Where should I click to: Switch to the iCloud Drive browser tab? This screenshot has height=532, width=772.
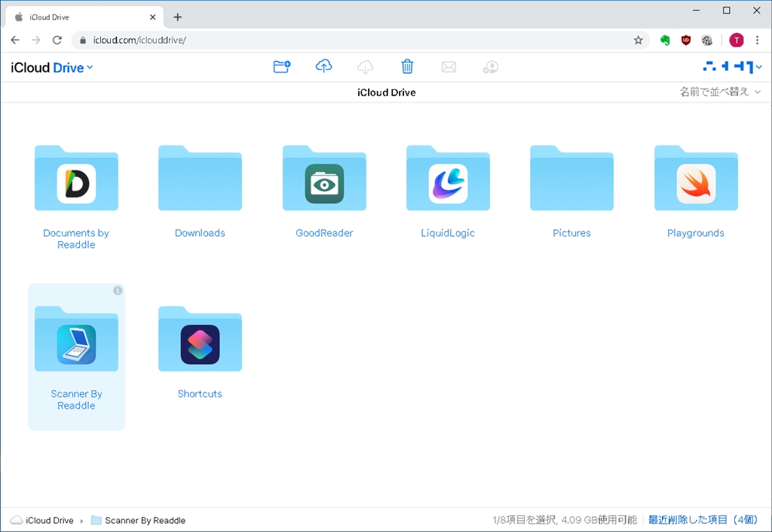click(83, 17)
